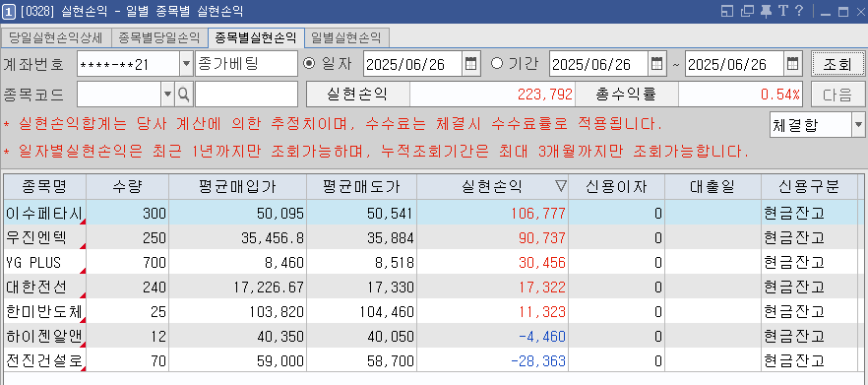This screenshot has width=868, height=385.
Task: Click the stock name field beside magnifier
Action: tap(246, 95)
